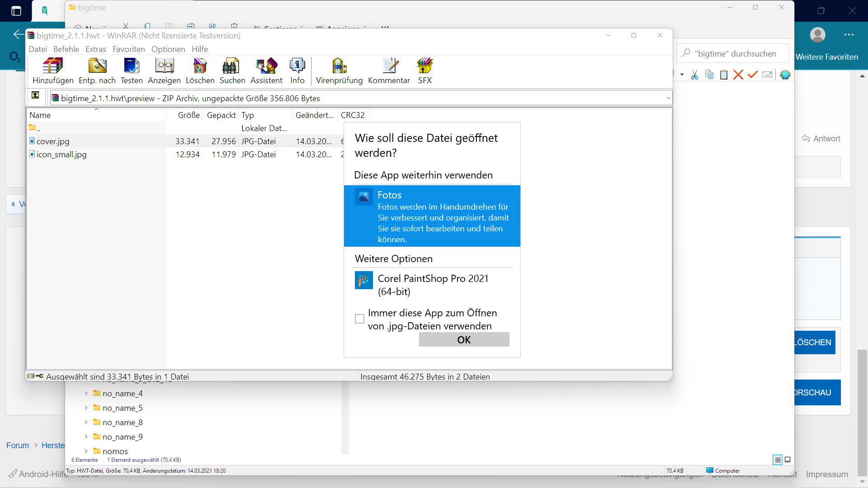
Task: Open the browser three-dot menu
Action: click(849, 35)
